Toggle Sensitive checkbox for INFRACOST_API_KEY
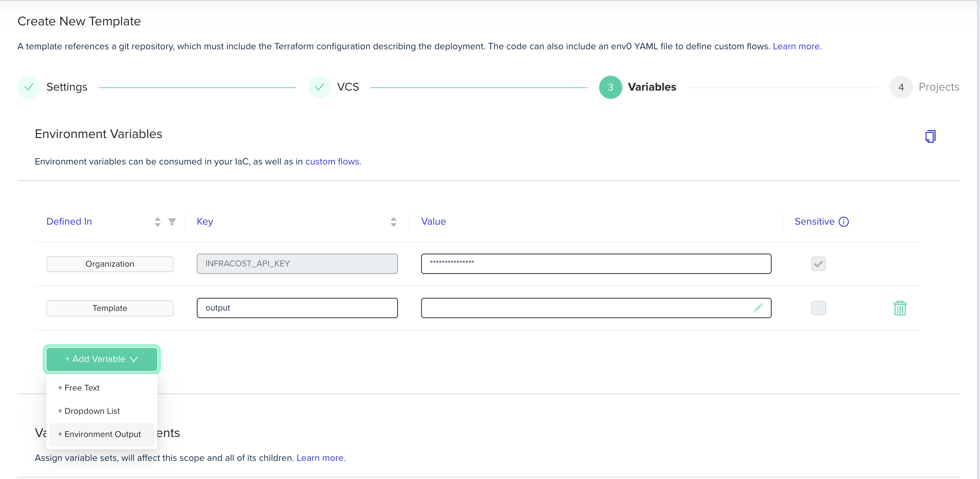980x479 pixels. tap(818, 264)
